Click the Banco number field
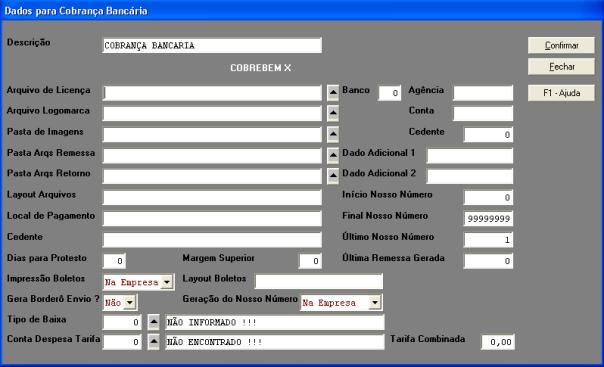The height and width of the screenshot is (367, 604). coord(389,93)
